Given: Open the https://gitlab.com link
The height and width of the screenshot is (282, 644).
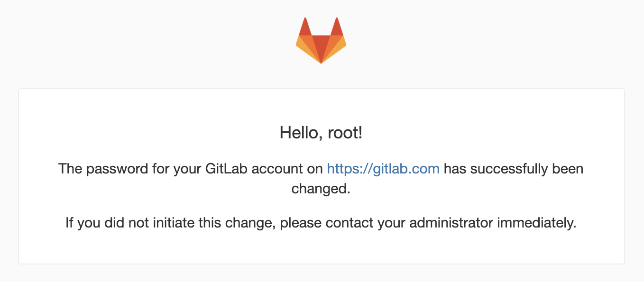Looking at the screenshot, I should (383, 169).
